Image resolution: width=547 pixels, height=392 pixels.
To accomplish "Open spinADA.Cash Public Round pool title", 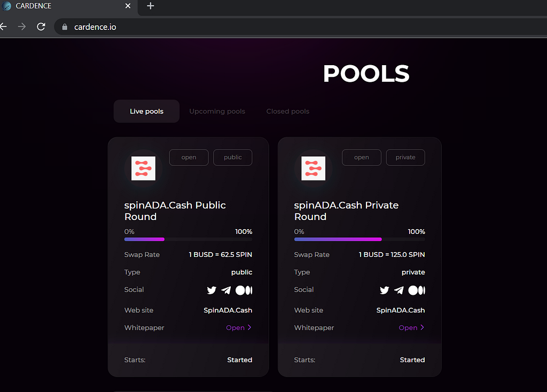I will coord(175,211).
